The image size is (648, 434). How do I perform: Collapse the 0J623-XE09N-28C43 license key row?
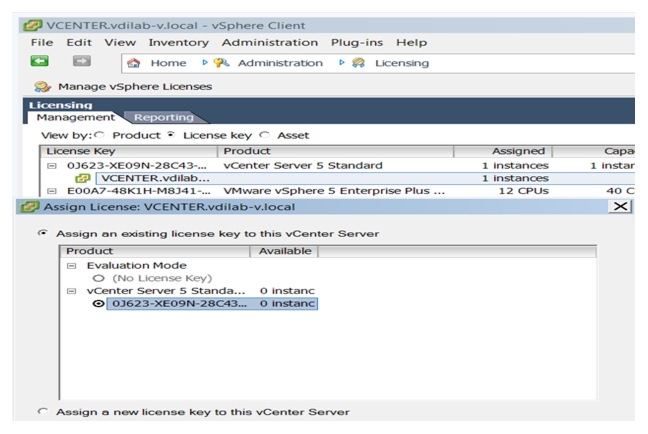pos(52,166)
